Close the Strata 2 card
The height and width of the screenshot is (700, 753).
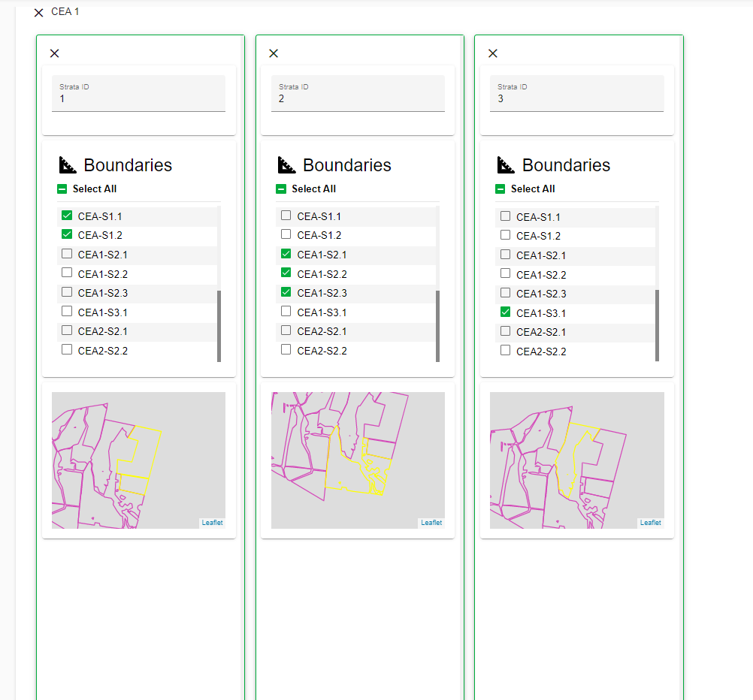pos(274,53)
